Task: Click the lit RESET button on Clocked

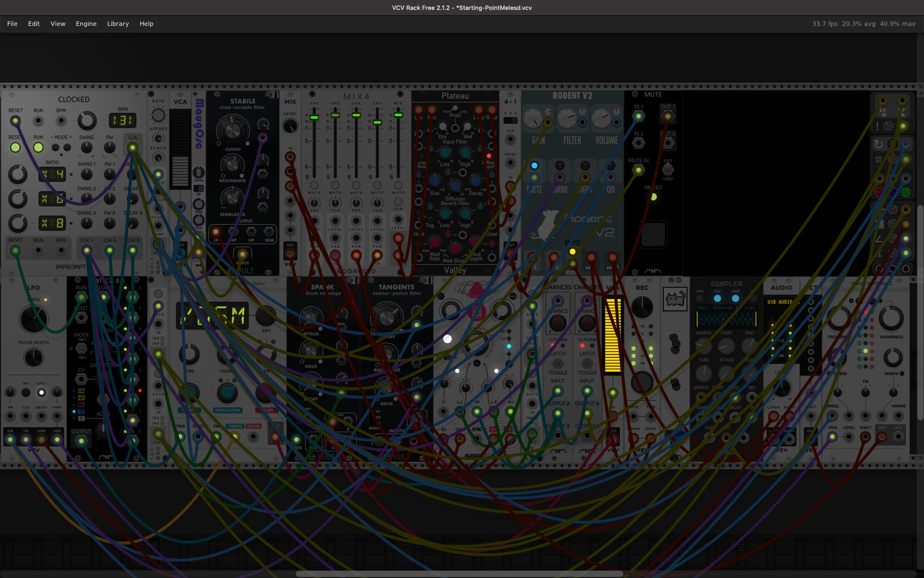Action: [15, 148]
